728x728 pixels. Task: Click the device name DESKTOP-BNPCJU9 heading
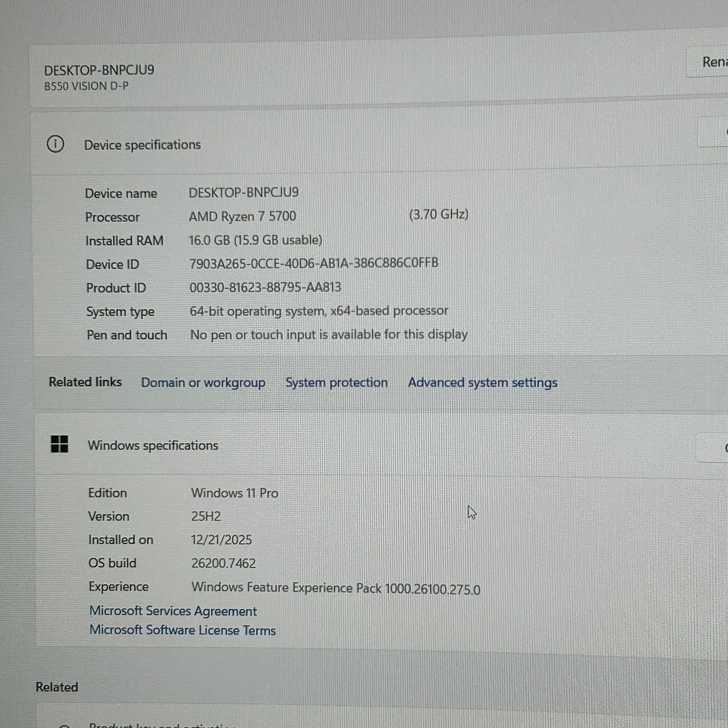pyautogui.click(x=99, y=69)
